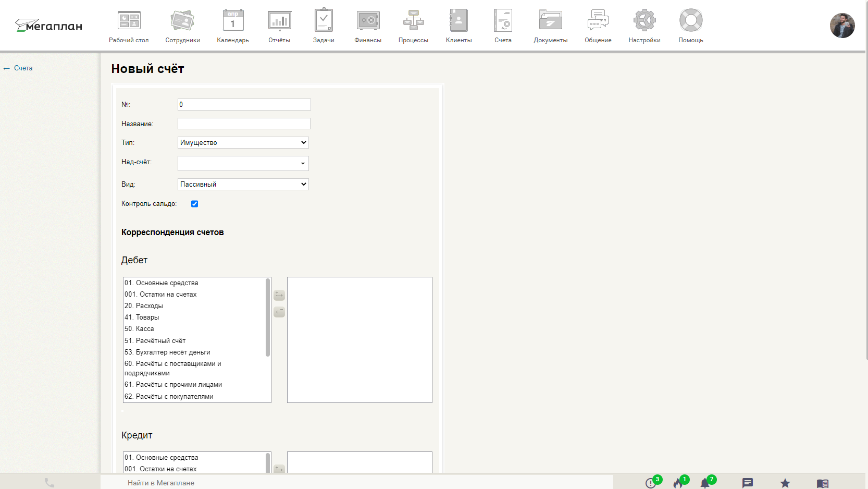Open the Финансы safe icon
868x489 pixels.
point(368,21)
